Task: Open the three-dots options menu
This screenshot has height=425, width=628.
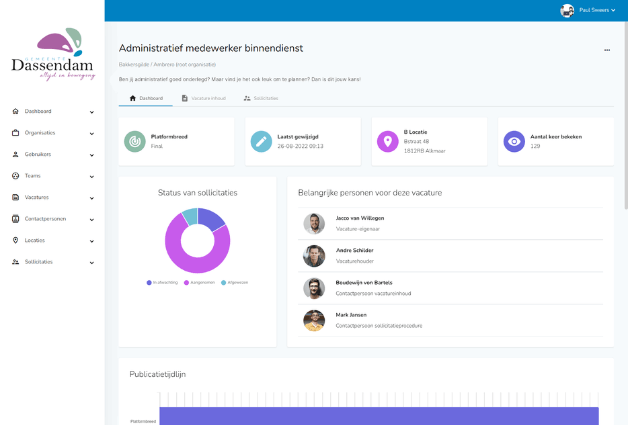Action: 606,49
